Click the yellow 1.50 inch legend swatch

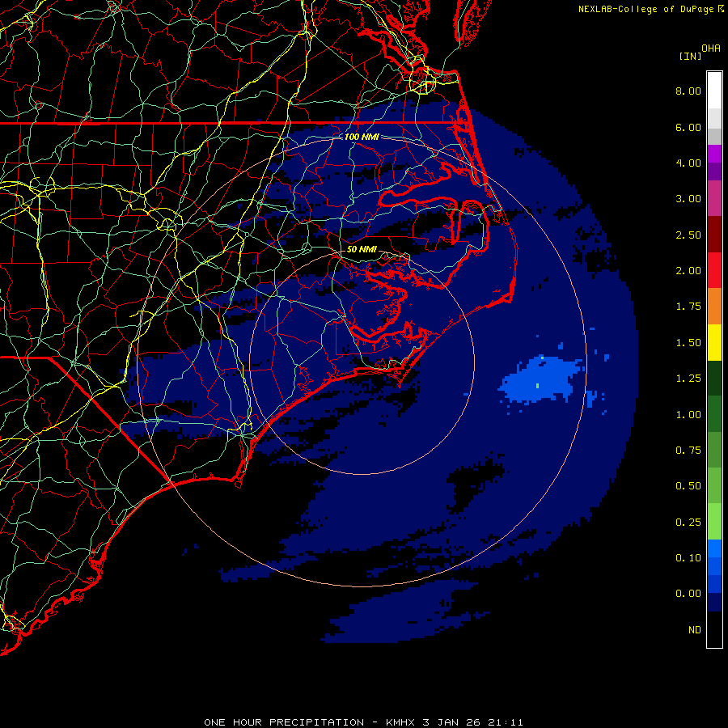pyautogui.click(x=714, y=342)
